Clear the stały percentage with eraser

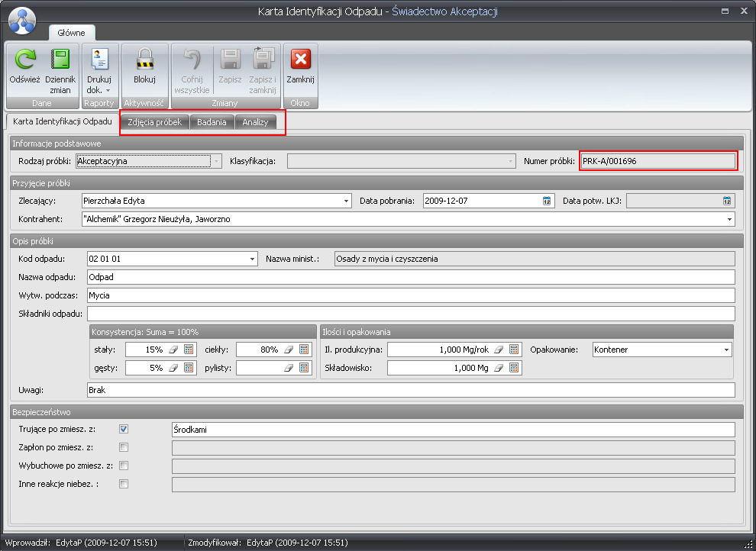click(173, 350)
